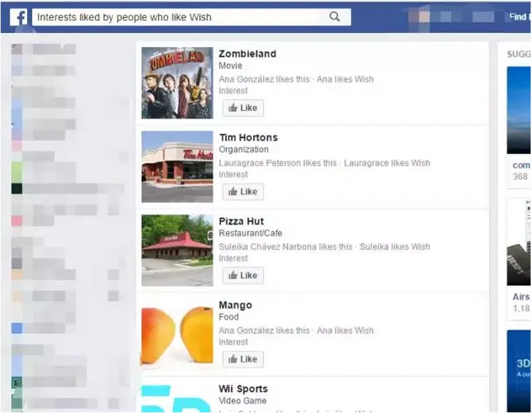Select the 'Video Game' text under Wii Sports

242,401
